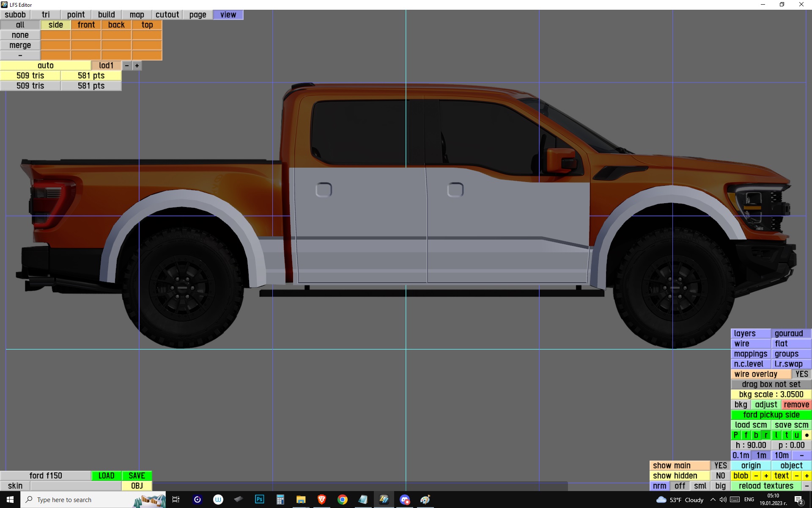Decrease blob size with minus button
Image resolution: width=812 pixels, height=508 pixels.
756,476
